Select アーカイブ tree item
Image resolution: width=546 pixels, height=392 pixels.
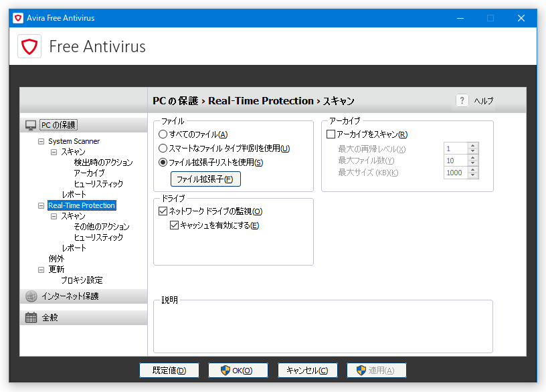click(x=89, y=173)
